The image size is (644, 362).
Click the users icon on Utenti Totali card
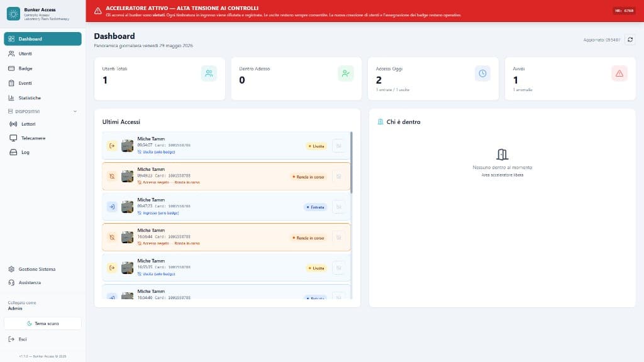[x=209, y=74]
